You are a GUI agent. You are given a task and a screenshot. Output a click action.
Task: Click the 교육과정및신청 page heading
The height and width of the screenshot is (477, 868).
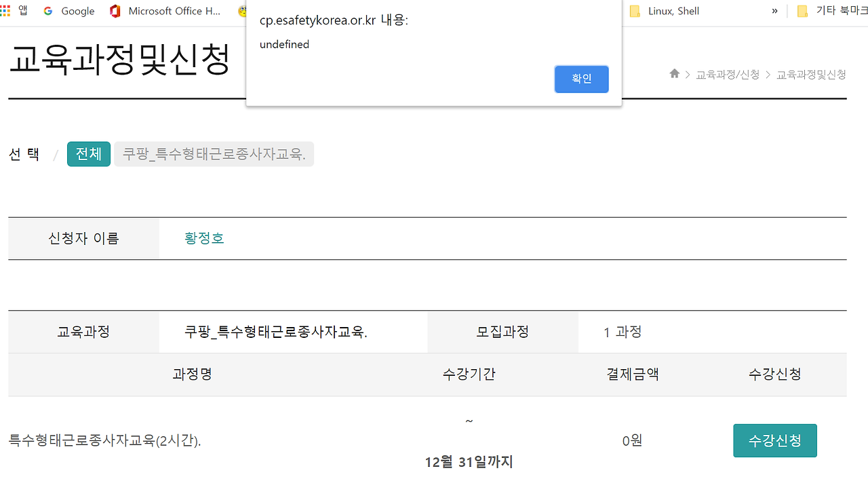119,60
